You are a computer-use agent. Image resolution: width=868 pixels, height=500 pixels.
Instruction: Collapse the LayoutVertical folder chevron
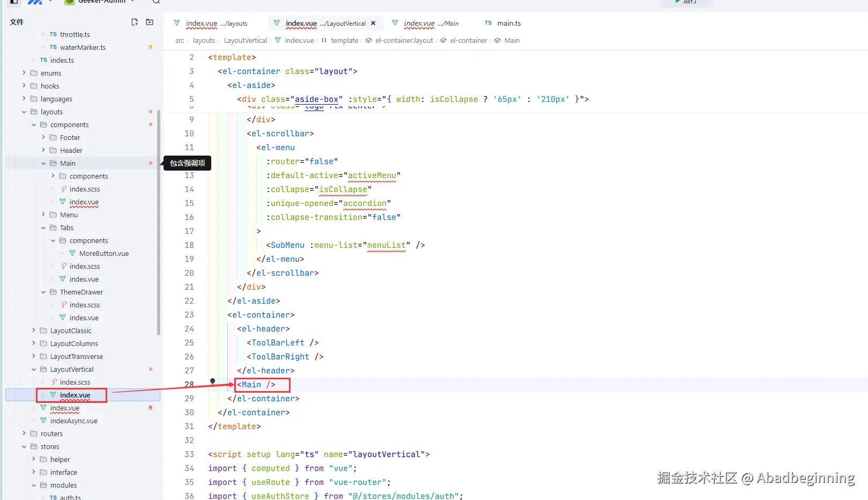click(x=34, y=369)
